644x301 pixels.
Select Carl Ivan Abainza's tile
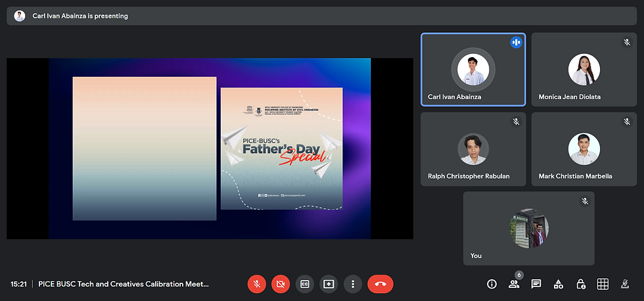pos(473,70)
